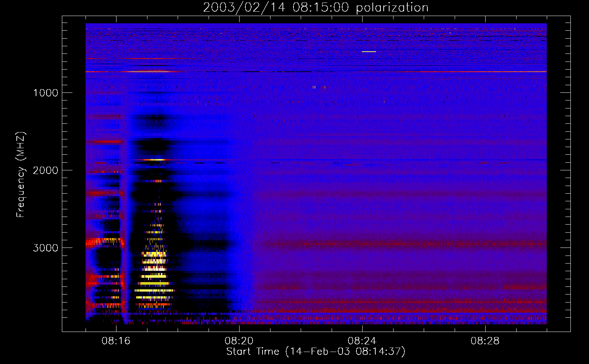Click the short yellow line near 08:24
Viewport: 589px width, 364px height.
tap(369, 52)
